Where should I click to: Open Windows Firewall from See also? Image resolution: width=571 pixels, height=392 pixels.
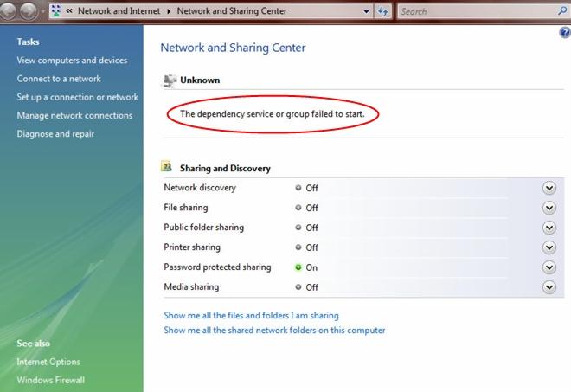click(x=51, y=380)
